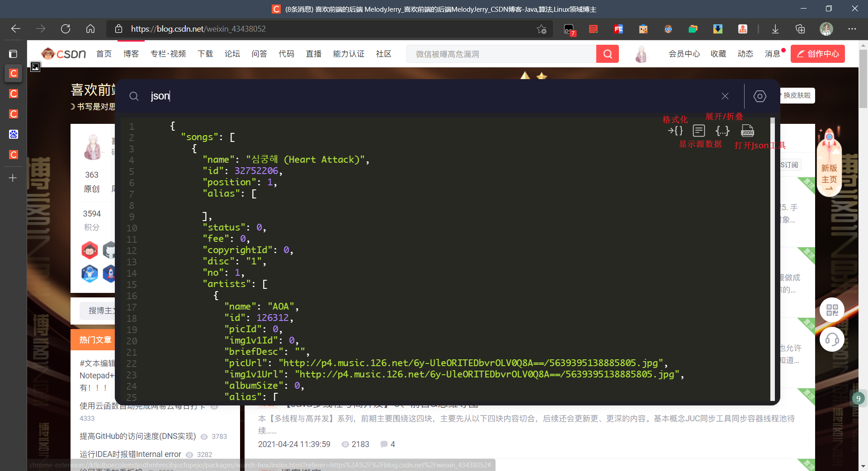This screenshot has width=868, height=471.
Task: Add a new tab with plus icon
Action: 13,178
